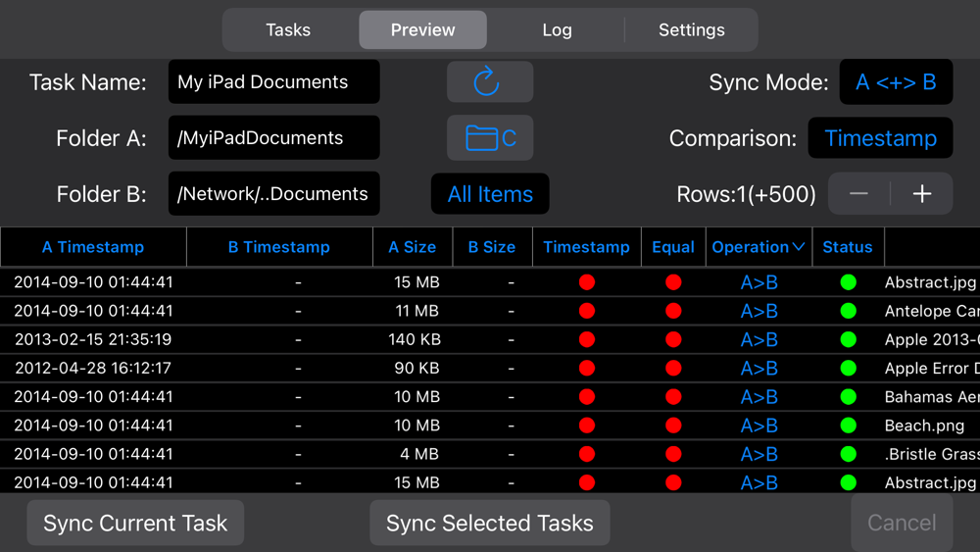
Task: Click the 90 KB size cell
Action: 416,369
